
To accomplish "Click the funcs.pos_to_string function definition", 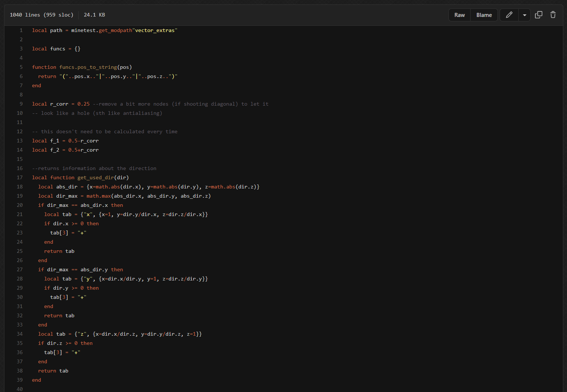I will click(88, 67).
